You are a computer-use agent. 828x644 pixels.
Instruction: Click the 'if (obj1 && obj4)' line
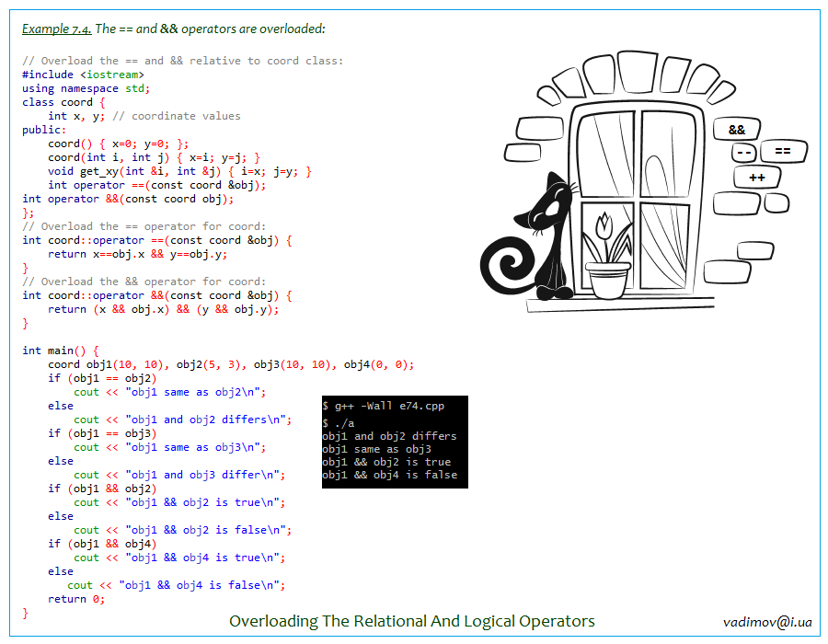(x=102, y=544)
